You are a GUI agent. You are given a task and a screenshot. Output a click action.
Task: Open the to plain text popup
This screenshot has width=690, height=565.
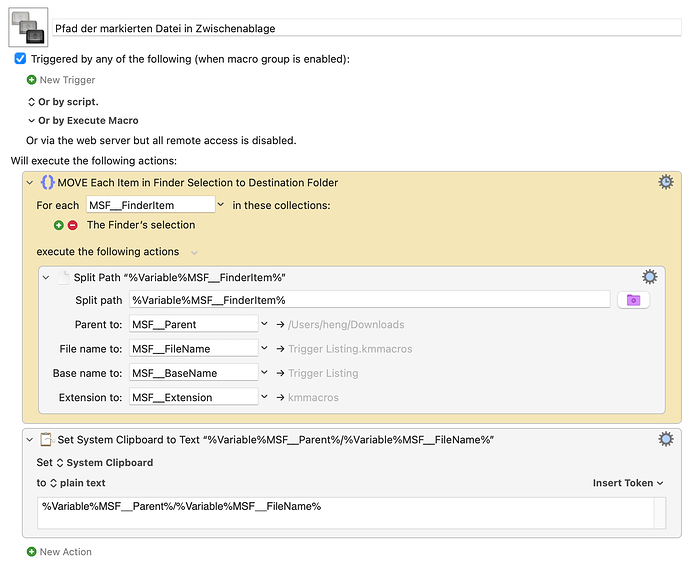click(x=77, y=483)
